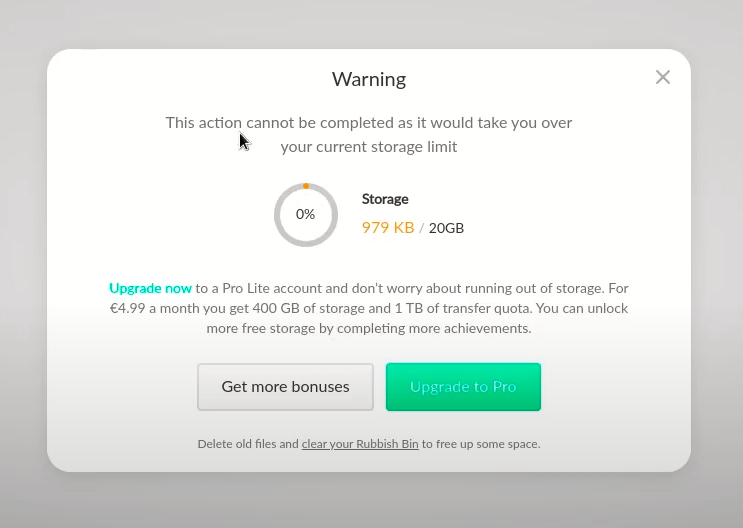Select the orange 979 KB used value
Image resolution: width=743 pixels, height=528 pixels.
coord(388,228)
